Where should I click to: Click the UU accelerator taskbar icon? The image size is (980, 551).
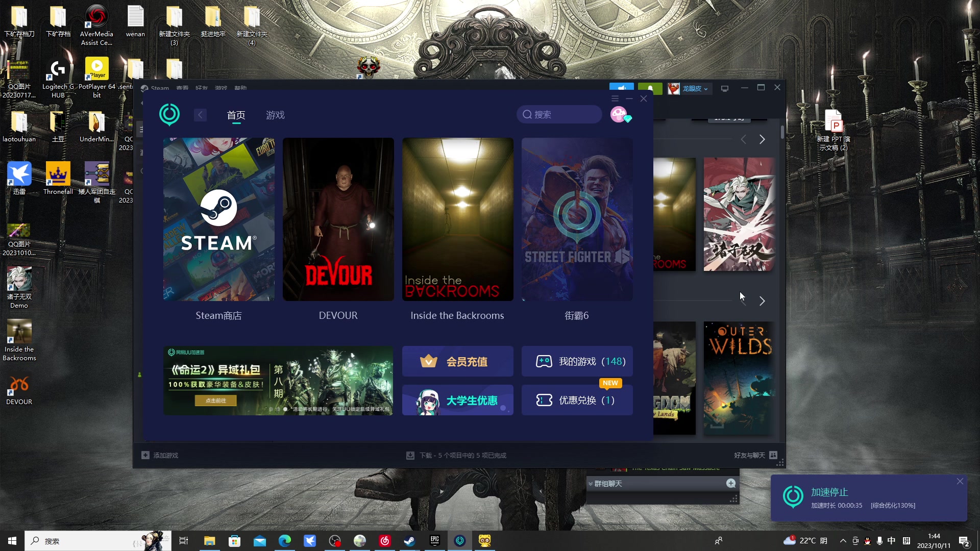(460, 541)
